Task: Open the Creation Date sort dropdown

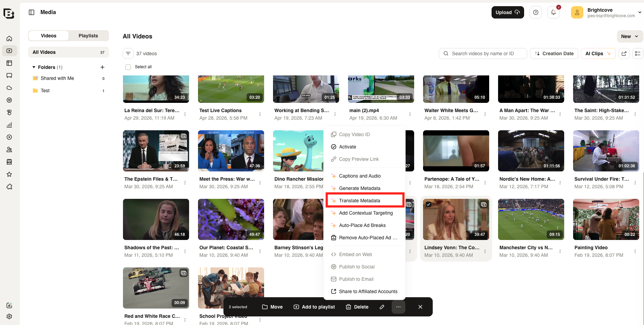Action: pyautogui.click(x=554, y=53)
